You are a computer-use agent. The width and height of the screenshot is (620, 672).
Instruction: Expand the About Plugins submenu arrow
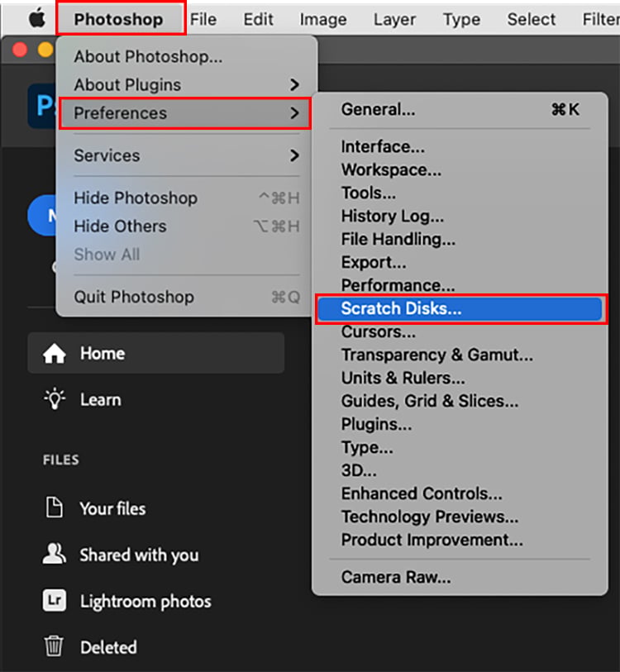click(294, 85)
